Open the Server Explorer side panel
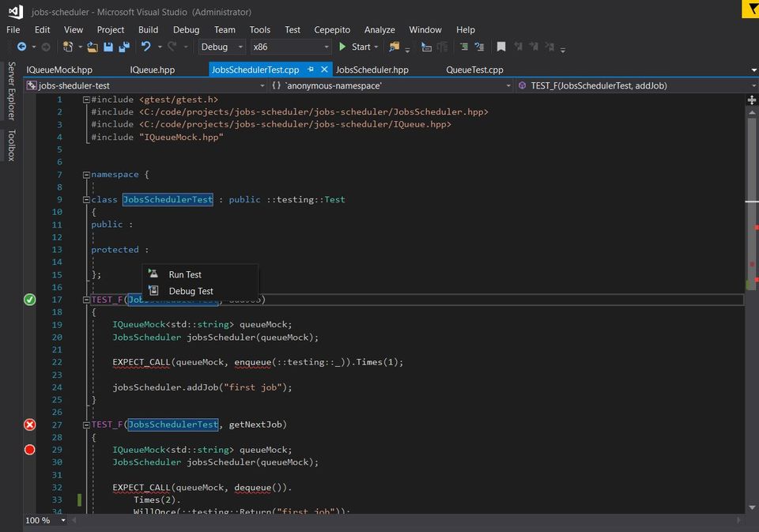This screenshot has width=759, height=532. (11, 91)
